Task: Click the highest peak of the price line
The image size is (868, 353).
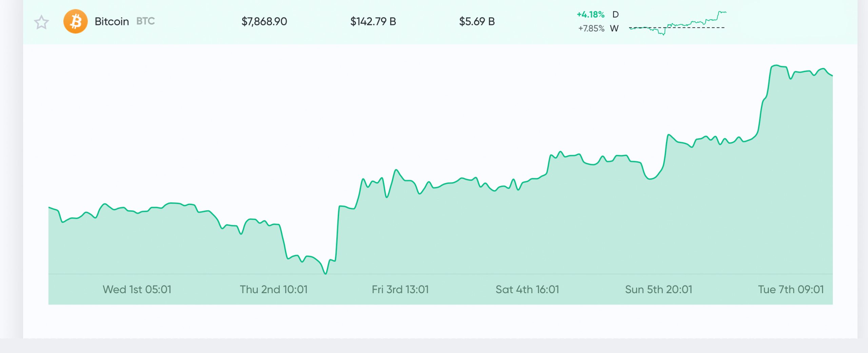Action: point(776,66)
